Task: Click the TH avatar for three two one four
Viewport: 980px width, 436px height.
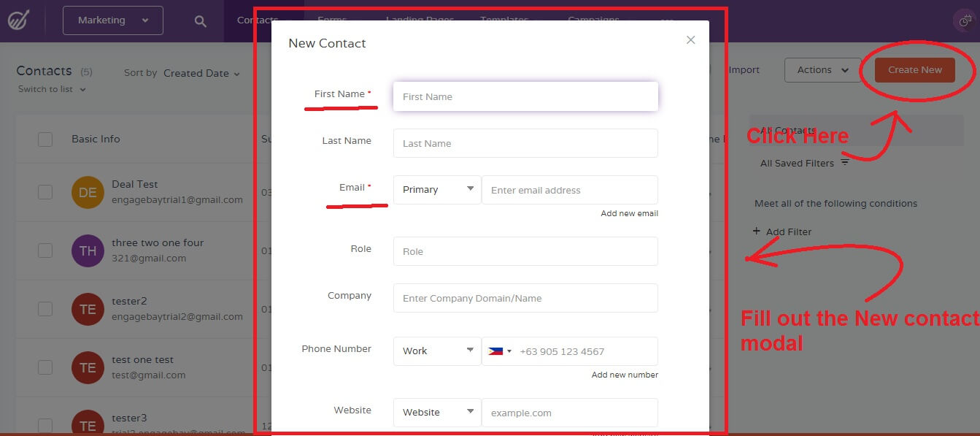Action: (88, 250)
